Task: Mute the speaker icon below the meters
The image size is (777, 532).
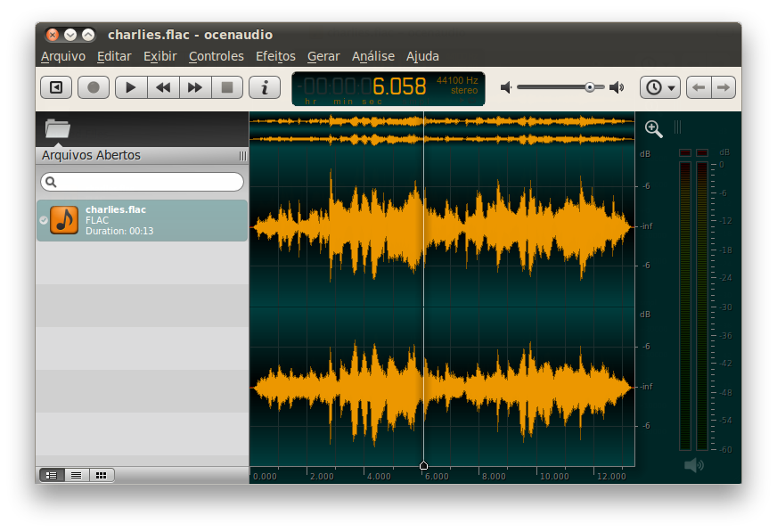Action: 693,464
